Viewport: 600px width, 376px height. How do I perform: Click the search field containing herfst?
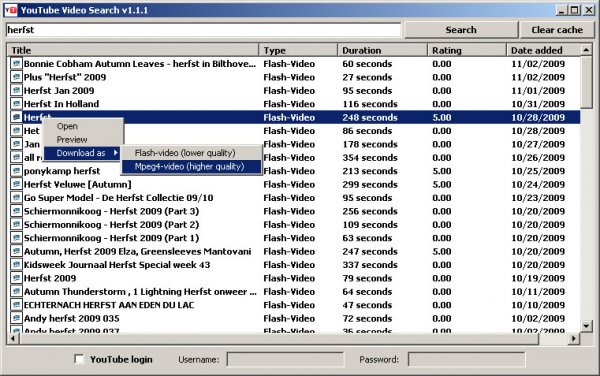(x=203, y=30)
